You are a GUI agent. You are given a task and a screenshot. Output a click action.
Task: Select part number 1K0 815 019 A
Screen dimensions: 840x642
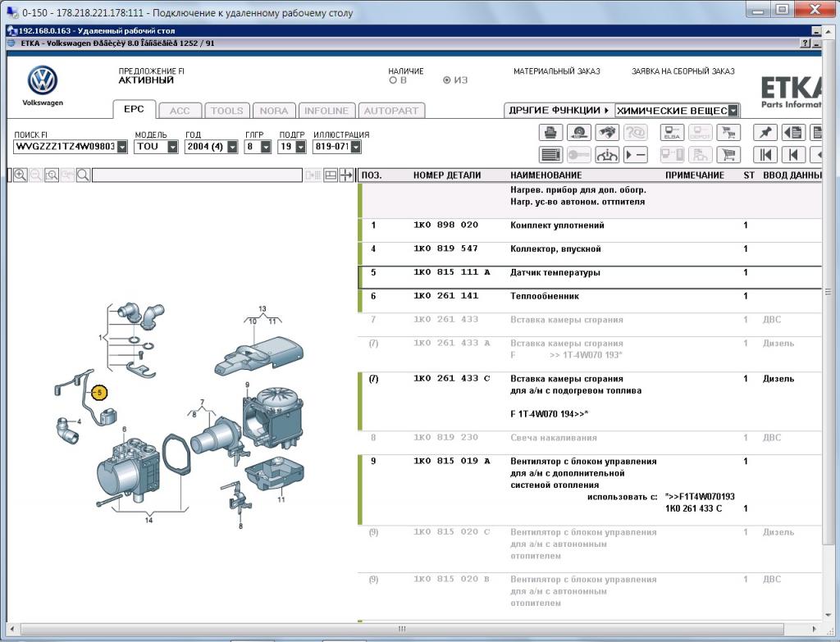[451, 461]
